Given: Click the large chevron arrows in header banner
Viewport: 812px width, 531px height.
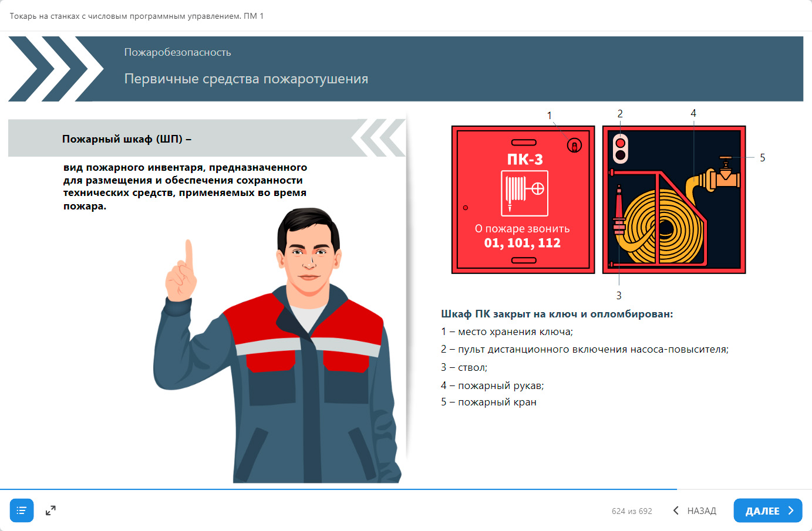Looking at the screenshot, I should coord(56,69).
